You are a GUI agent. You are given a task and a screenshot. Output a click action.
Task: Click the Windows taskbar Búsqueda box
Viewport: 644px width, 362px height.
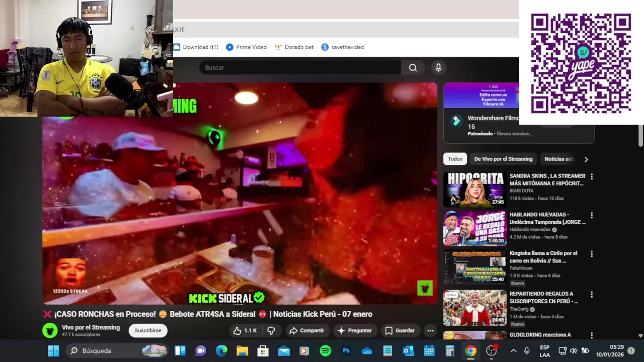pyautogui.click(x=118, y=350)
